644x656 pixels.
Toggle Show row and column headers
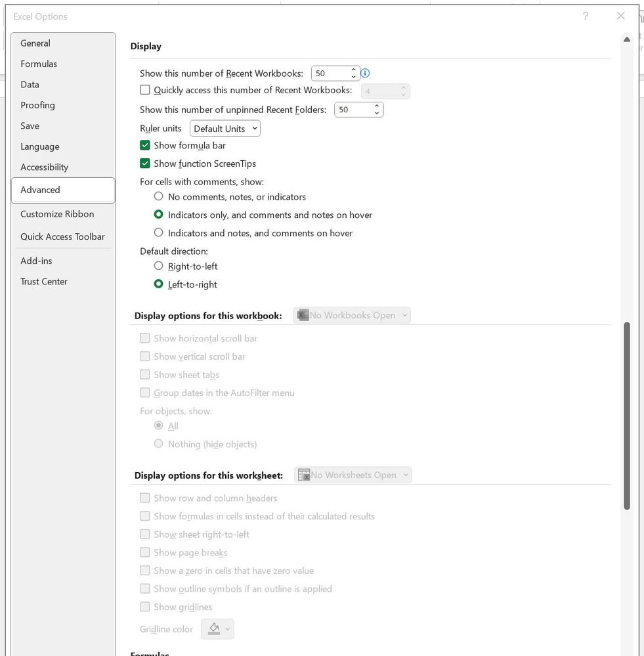pyautogui.click(x=144, y=498)
